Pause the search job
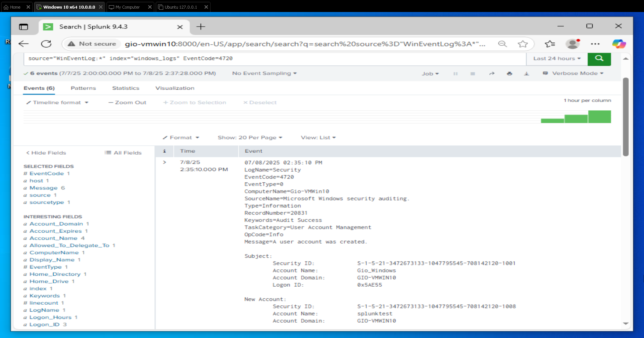Screen dimensions: 644x338 [x=455, y=74]
